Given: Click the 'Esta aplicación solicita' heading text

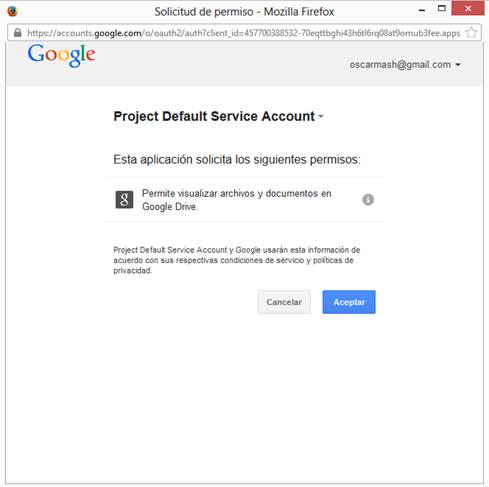Looking at the screenshot, I should pos(237,159).
